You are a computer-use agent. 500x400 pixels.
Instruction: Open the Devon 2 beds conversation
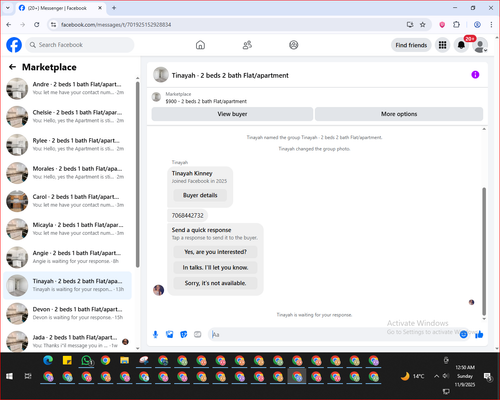point(68,313)
